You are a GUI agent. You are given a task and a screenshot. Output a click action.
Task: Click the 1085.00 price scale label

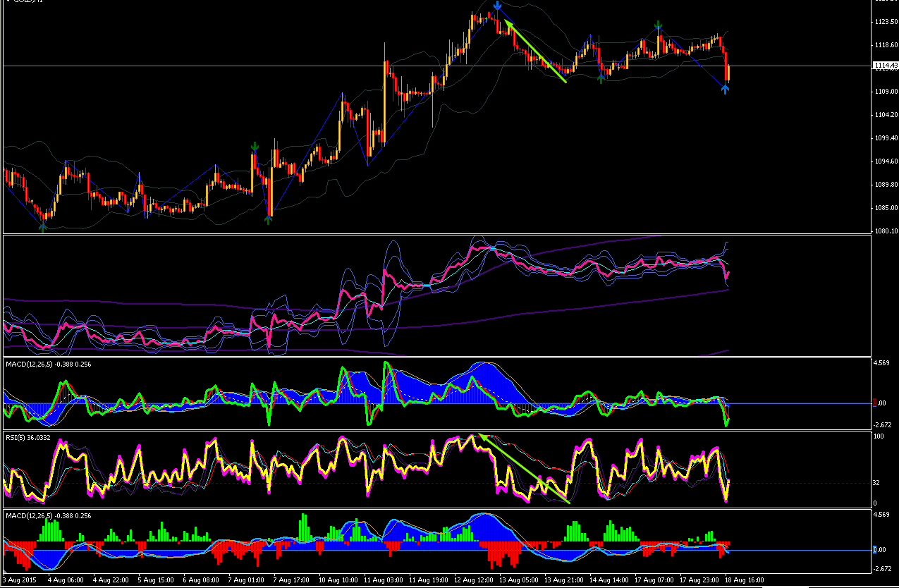pos(885,208)
